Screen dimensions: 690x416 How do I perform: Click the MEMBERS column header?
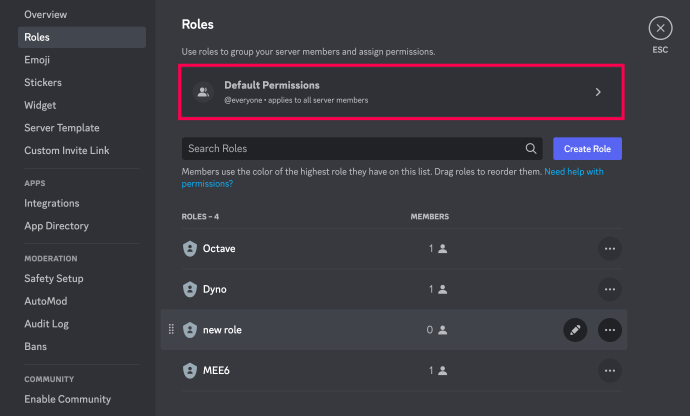tap(429, 217)
